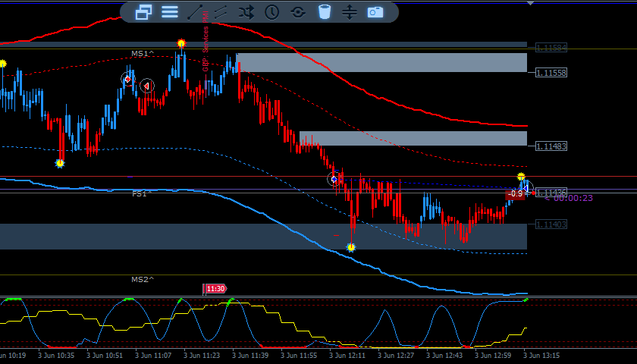
Task: Click the grey supply zone rectangle near 1.11483
Action: [413, 138]
